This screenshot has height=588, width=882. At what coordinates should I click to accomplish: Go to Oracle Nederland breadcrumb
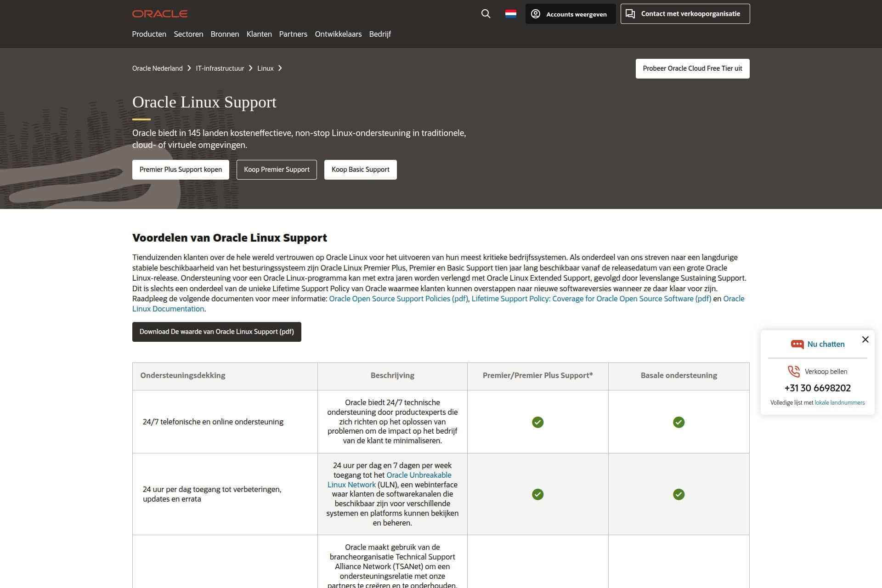point(157,68)
